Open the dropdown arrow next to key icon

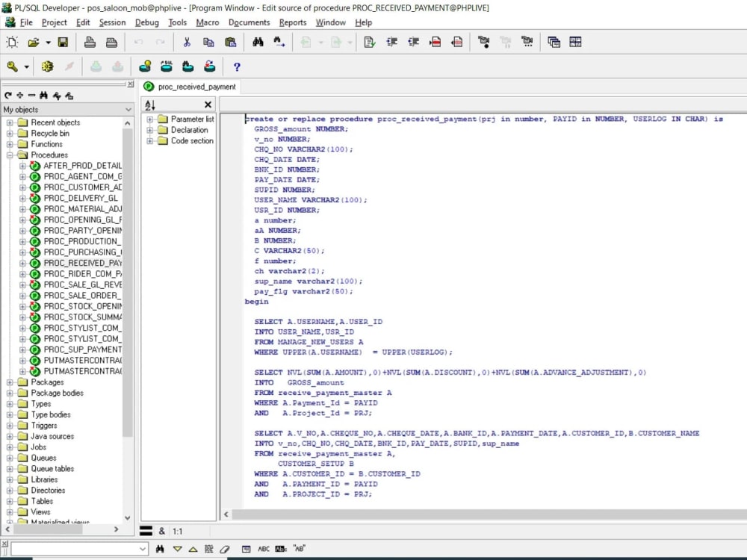[x=27, y=66]
